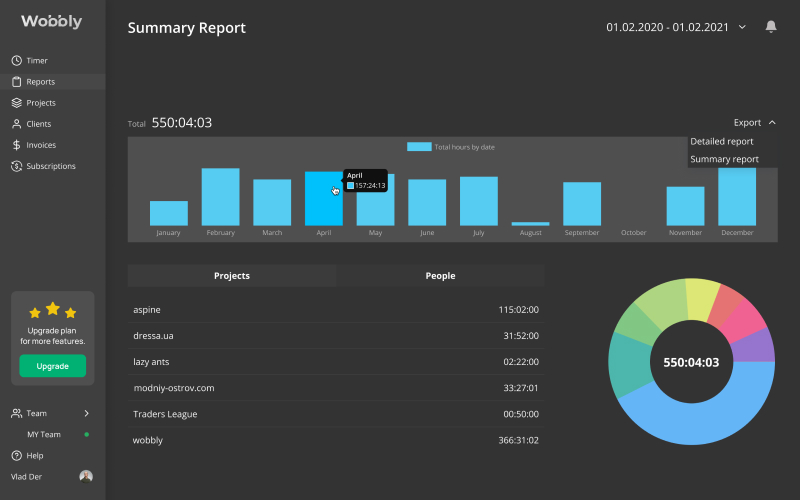Screen dimensions: 800x500
Task: Open Help link in sidebar
Action: click(35, 455)
